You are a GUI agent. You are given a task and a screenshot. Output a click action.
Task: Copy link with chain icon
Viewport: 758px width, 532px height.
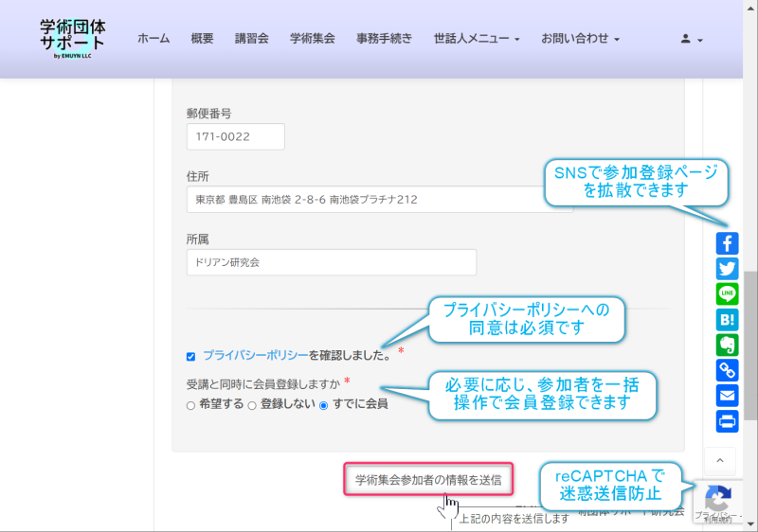click(x=727, y=370)
